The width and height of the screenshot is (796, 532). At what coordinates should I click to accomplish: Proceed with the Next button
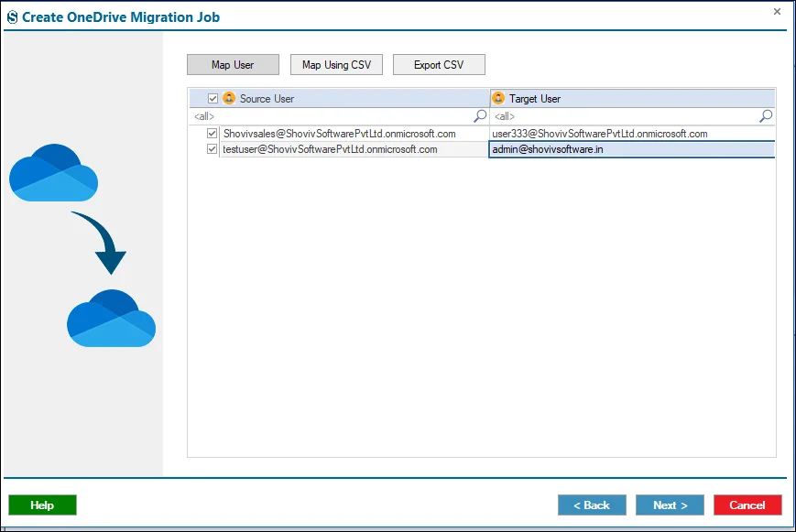671,505
